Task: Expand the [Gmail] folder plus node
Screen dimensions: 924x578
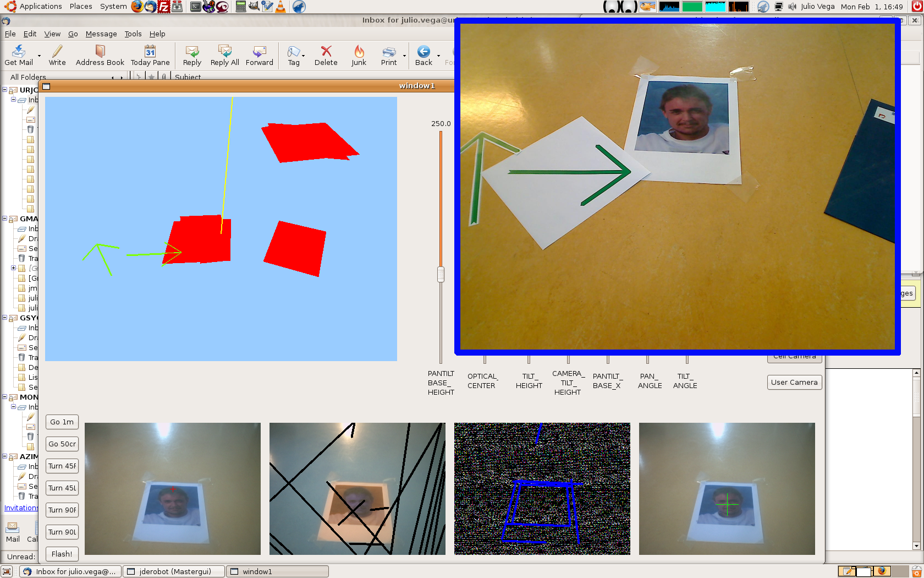Action: point(13,268)
